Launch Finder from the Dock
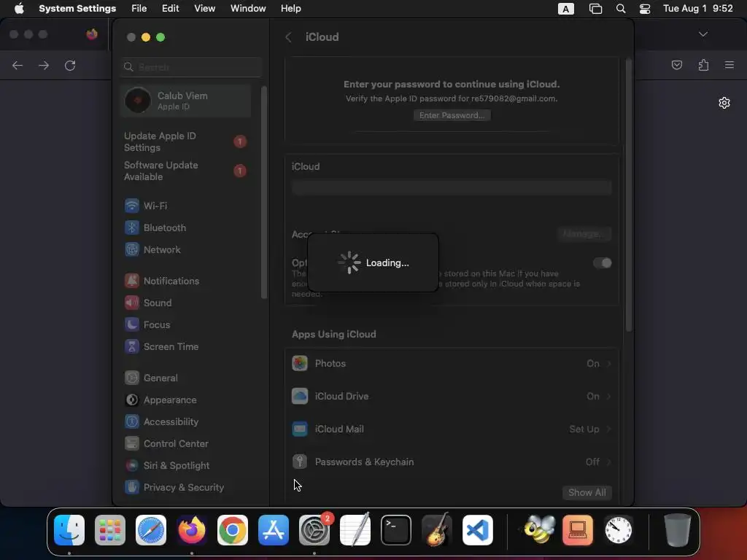Image resolution: width=747 pixels, height=560 pixels. 69,530
